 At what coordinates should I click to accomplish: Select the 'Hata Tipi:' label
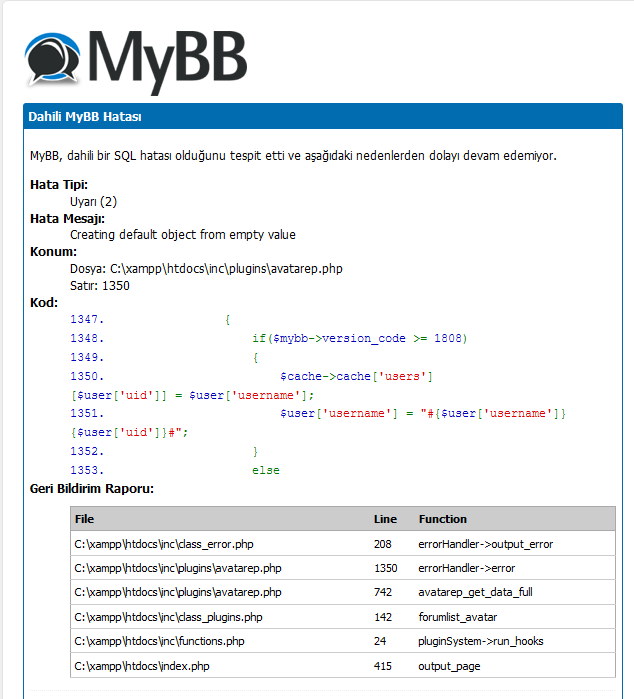point(59,185)
